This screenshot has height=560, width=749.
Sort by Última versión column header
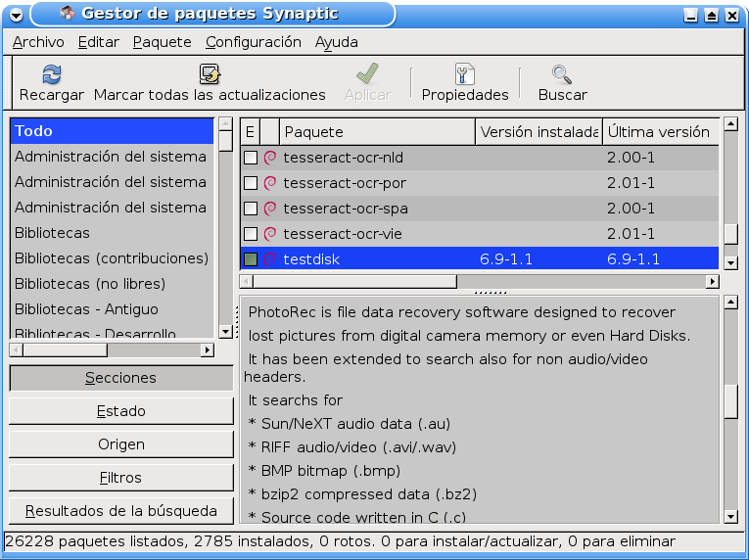coord(661,131)
